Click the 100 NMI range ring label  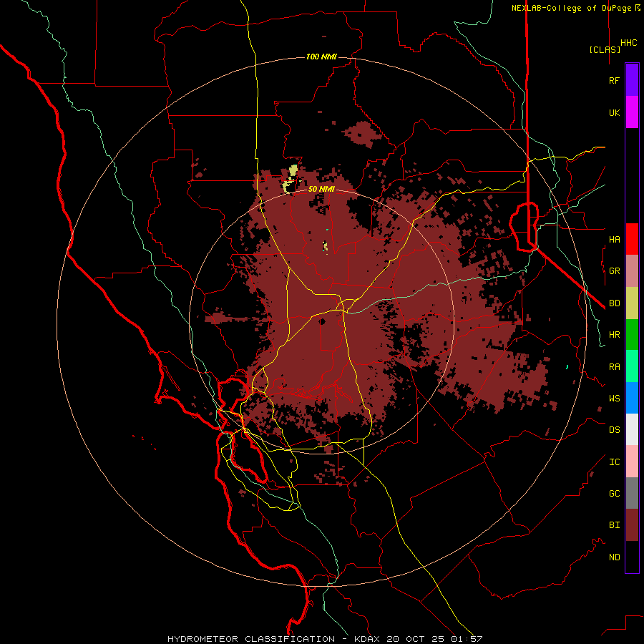(321, 57)
